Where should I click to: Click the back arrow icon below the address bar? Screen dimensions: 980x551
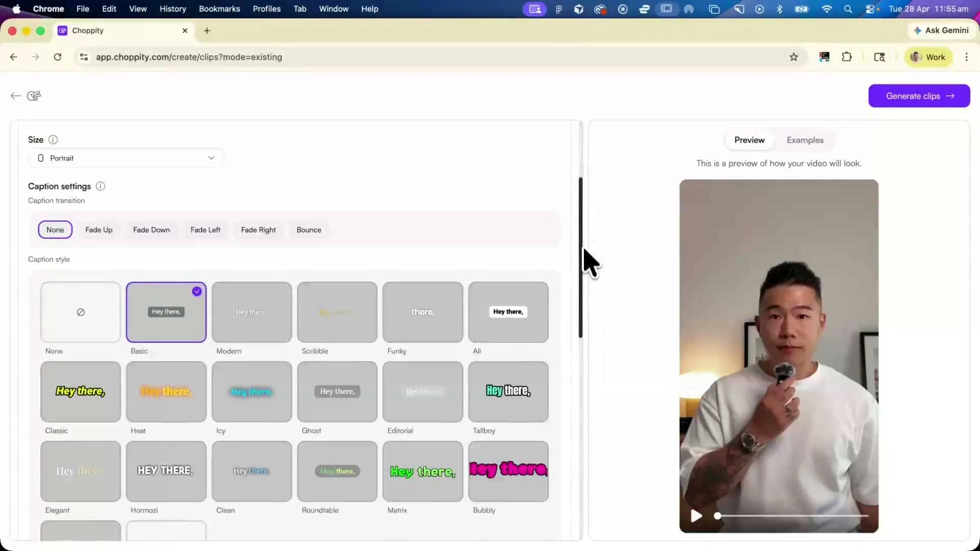coord(15,96)
